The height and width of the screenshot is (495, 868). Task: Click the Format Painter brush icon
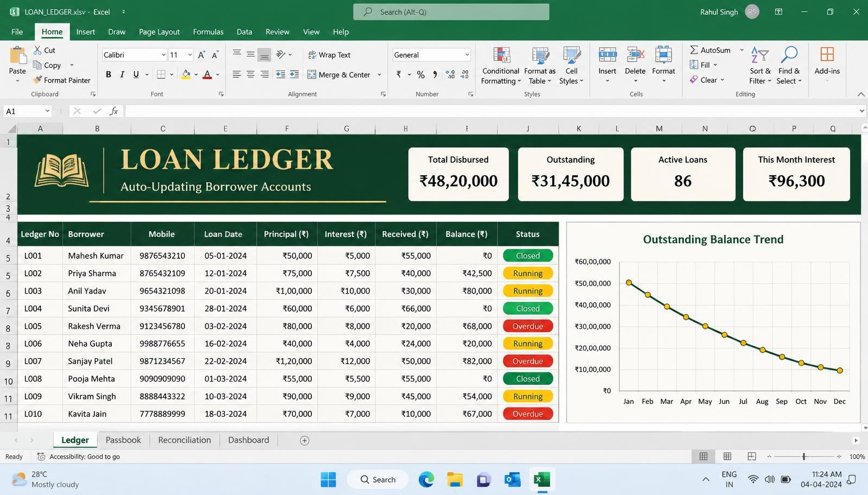click(x=37, y=80)
